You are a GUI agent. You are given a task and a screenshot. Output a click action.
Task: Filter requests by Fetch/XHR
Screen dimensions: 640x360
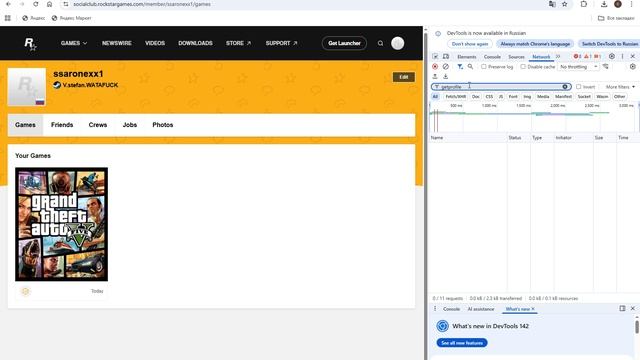pos(456,97)
